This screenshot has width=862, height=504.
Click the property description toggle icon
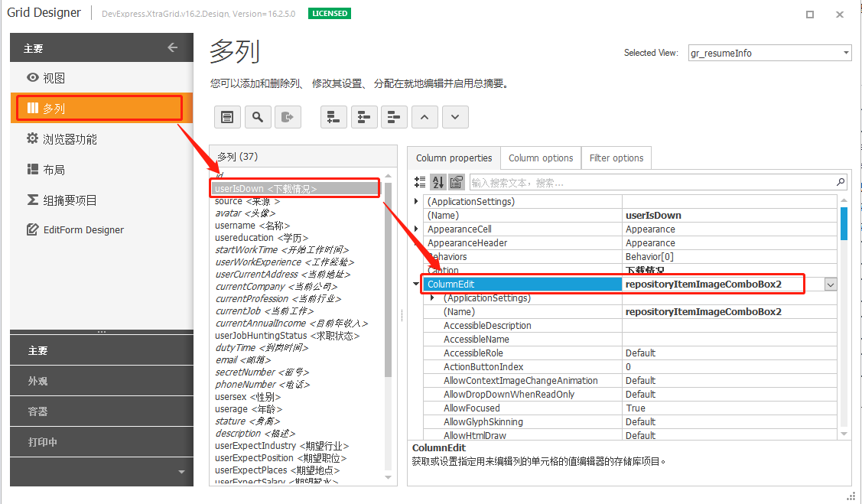pyautogui.click(x=455, y=182)
